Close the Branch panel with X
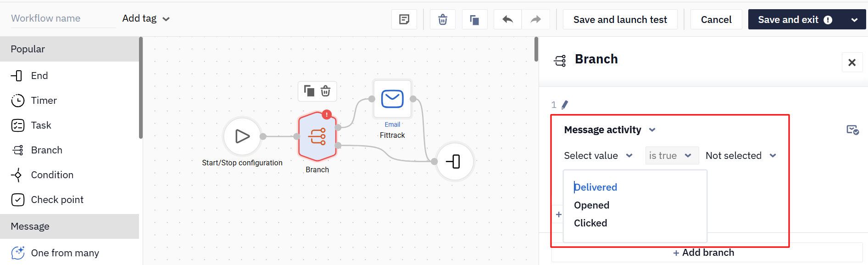Viewport: 868px width, 265px height. (852, 62)
